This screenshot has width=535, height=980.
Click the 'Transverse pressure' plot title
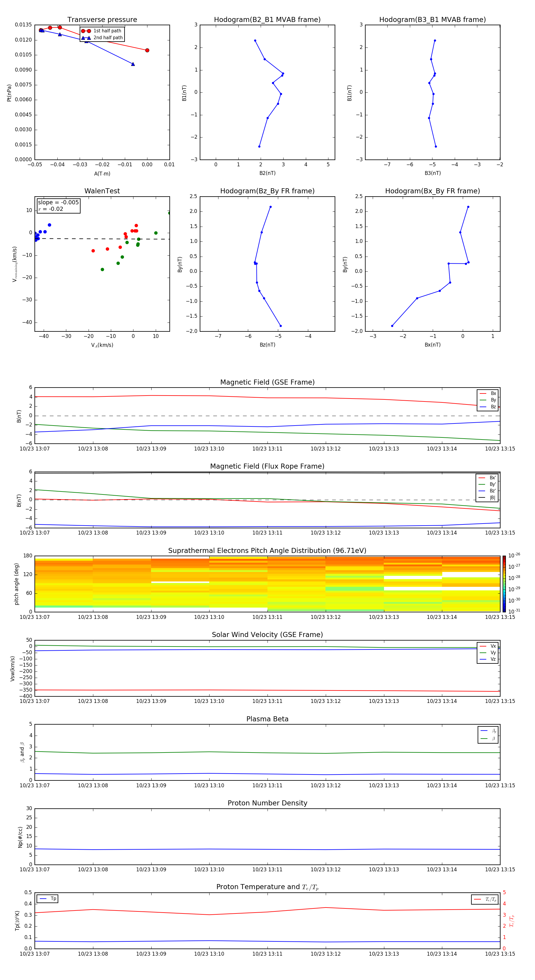click(x=102, y=20)
